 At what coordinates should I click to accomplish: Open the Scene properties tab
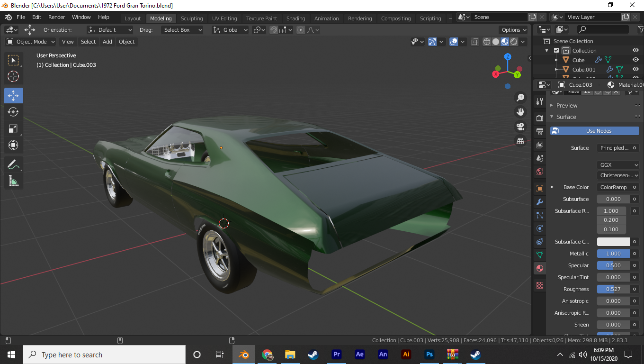pos(539,158)
